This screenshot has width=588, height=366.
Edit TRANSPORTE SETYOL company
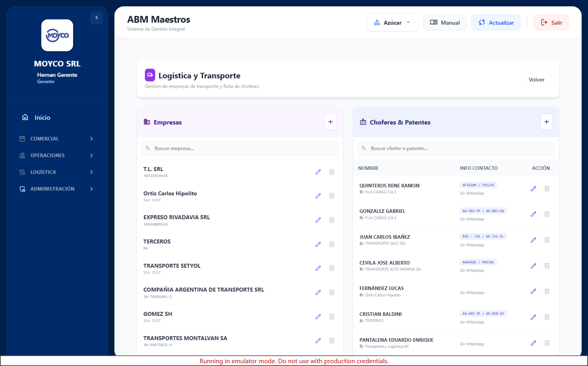[x=318, y=268]
